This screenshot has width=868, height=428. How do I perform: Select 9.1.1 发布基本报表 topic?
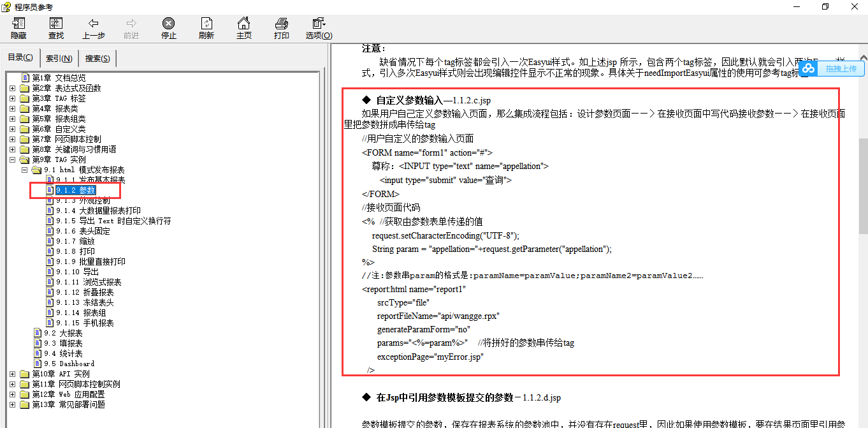[90, 180]
